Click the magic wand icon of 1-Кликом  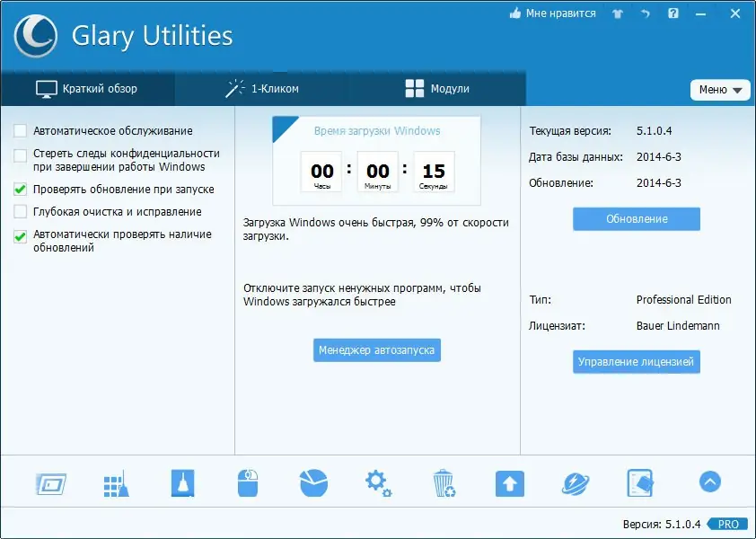pyautogui.click(x=235, y=88)
